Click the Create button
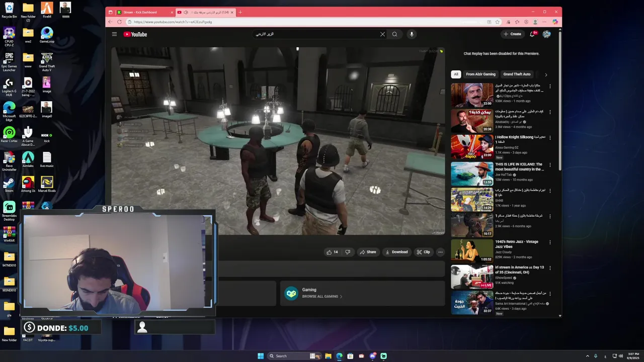This screenshot has height=362, width=644. (x=512, y=34)
